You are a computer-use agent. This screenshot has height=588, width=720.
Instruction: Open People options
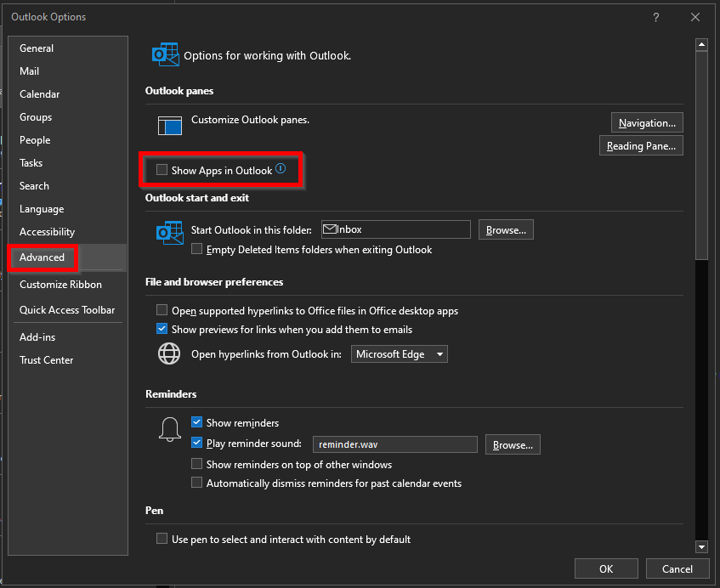coord(67,140)
